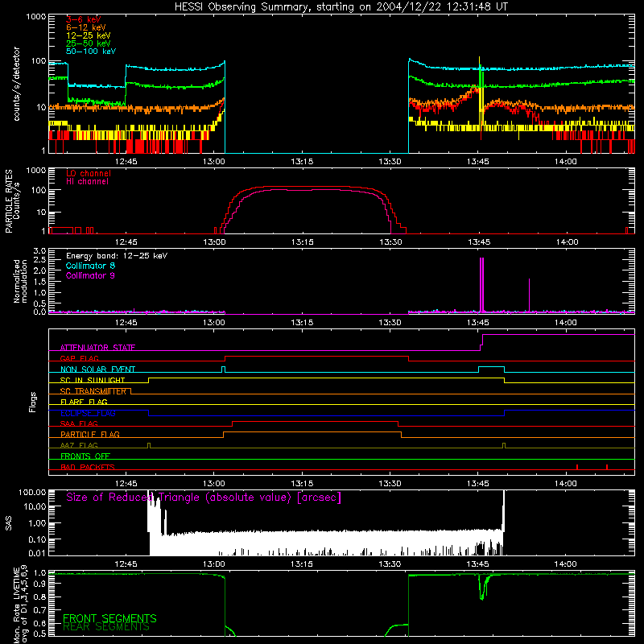Image resolution: width=644 pixels, height=644 pixels.
Task: Click the yellow 12-25 keV legend entry
Action: 88,35
